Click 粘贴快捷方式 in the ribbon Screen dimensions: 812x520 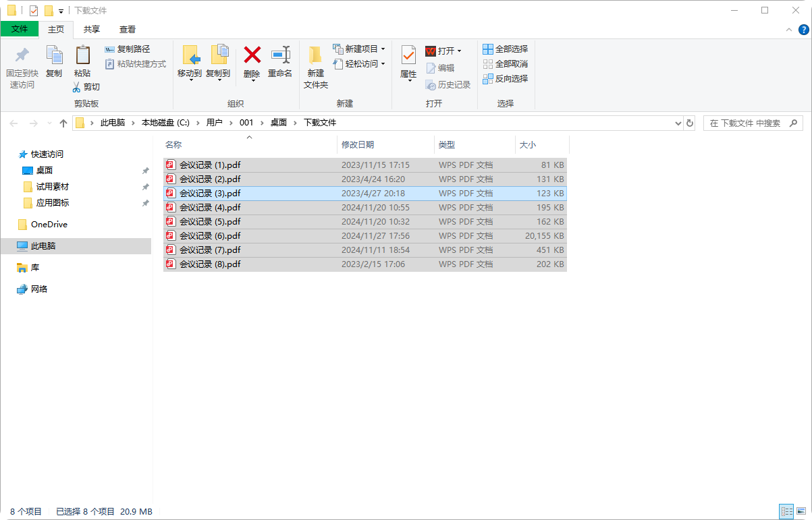[x=136, y=64]
